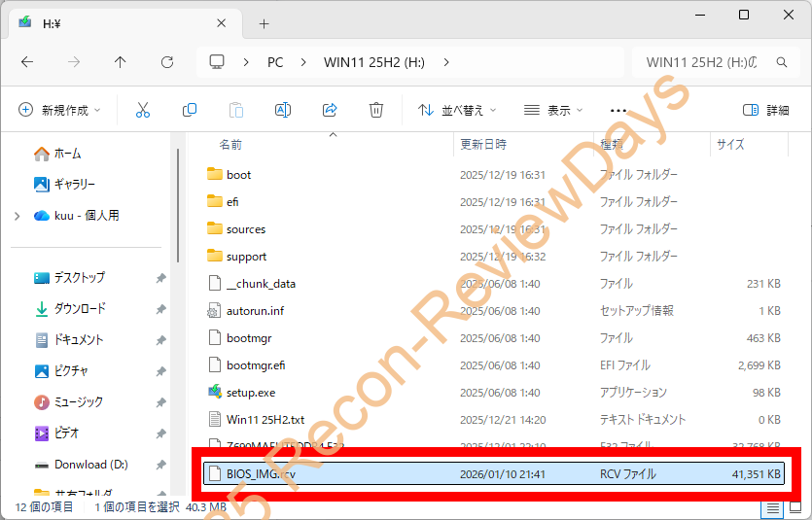Select the sources folder
The width and height of the screenshot is (812, 520).
(x=246, y=229)
